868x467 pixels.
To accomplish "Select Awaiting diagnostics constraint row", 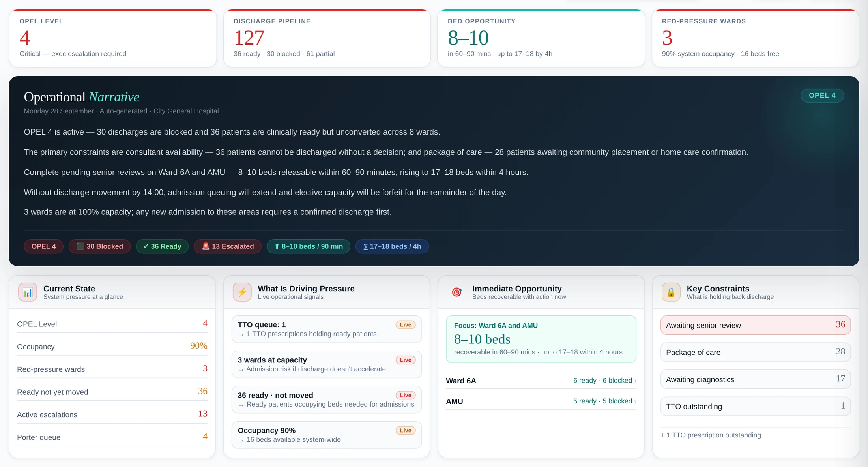I will [756, 379].
